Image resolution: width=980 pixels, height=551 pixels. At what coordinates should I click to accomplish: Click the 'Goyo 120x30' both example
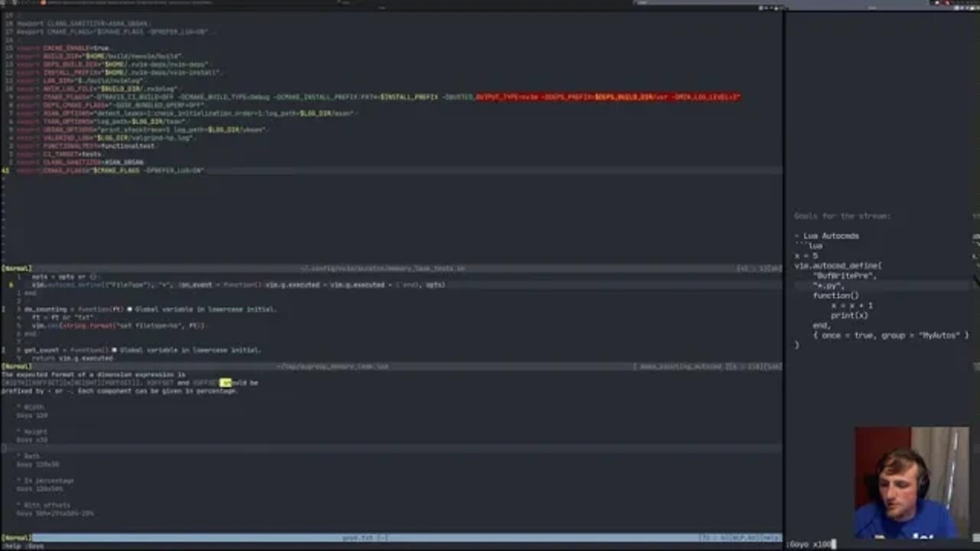[38, 465]
